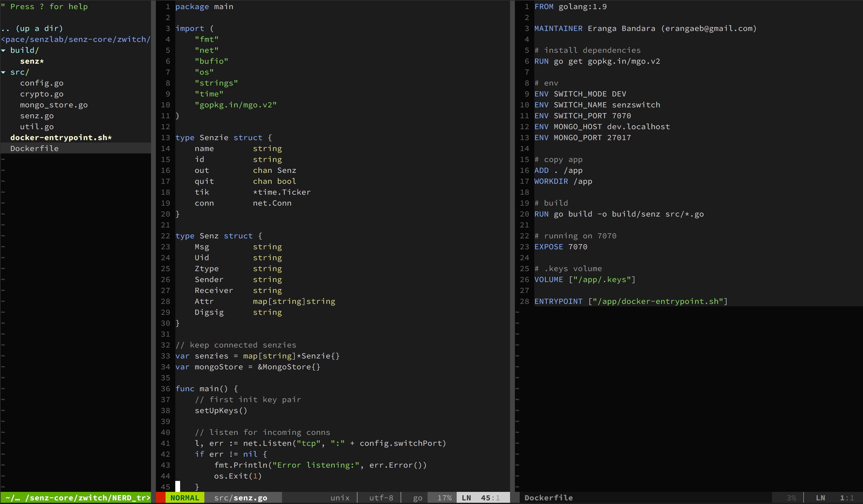The image size is (863, 504).
Task: Select mongo_store.go in the sidebar
Action: (54, 105)
